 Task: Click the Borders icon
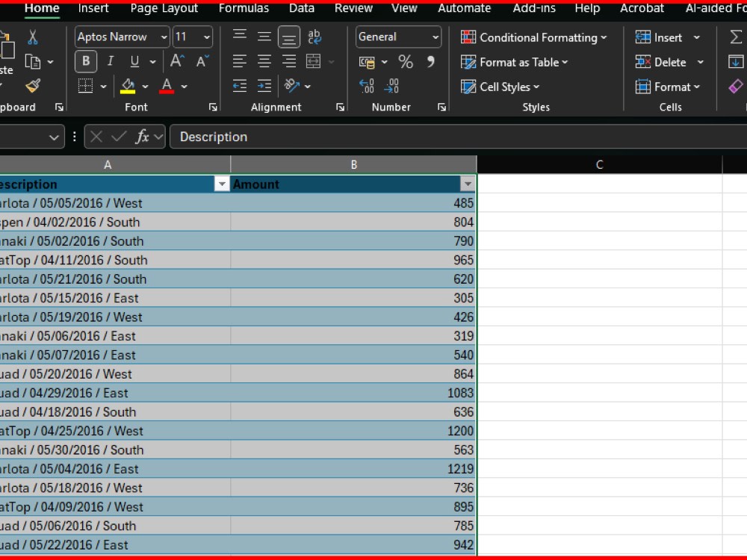(86, 86)
